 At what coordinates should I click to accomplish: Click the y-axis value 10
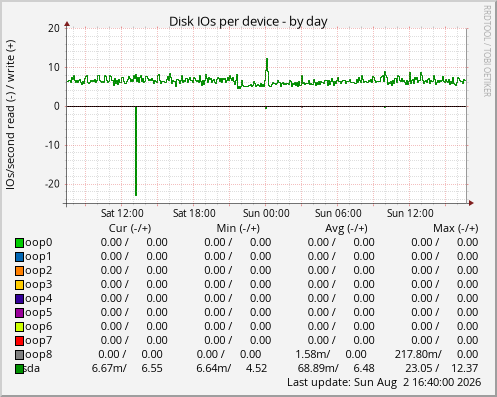pyautogui.click(x=54, y=67)
